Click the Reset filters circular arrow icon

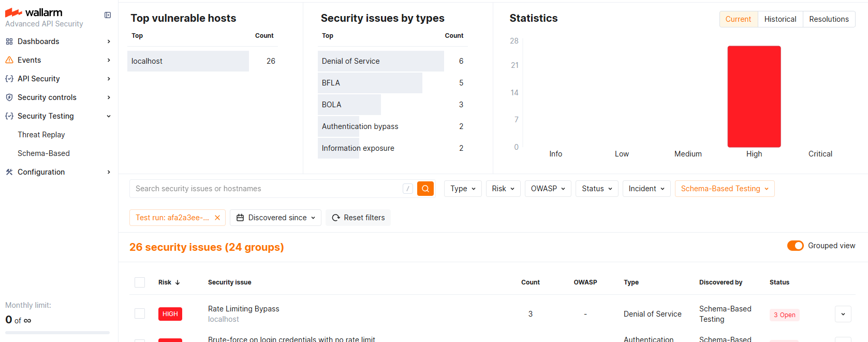[x=336, y=218]
